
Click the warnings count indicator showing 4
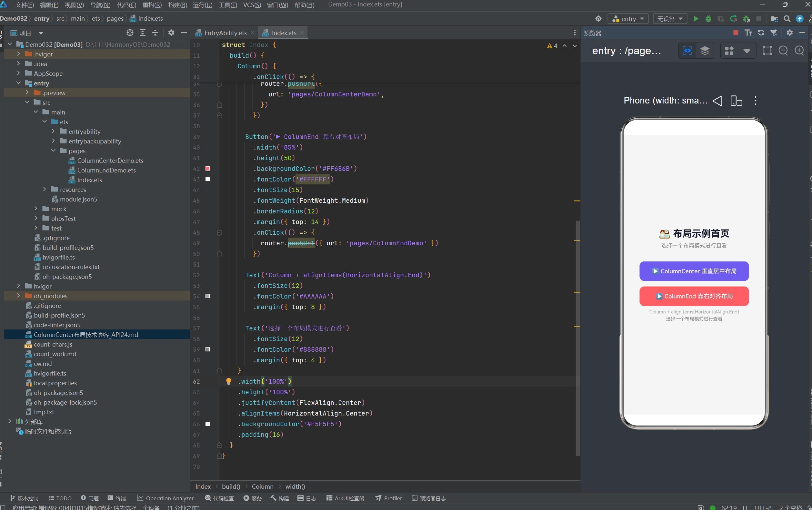coord(552,45)
